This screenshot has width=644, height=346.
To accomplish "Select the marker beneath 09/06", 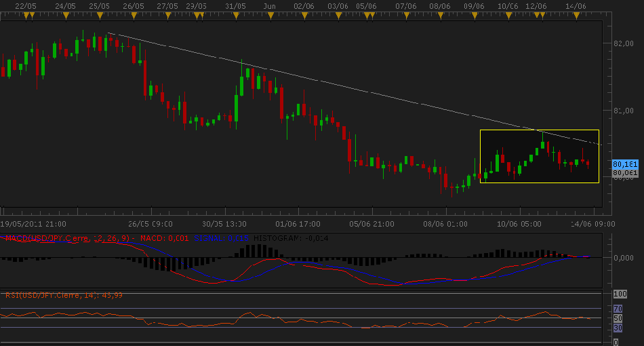I will [x=475, y=16].
